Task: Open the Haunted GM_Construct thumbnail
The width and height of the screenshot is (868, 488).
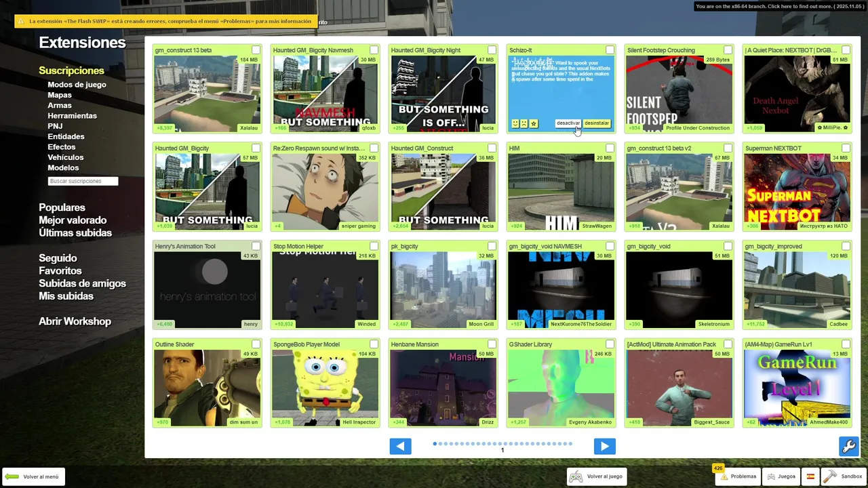Action: click(443, 192)
